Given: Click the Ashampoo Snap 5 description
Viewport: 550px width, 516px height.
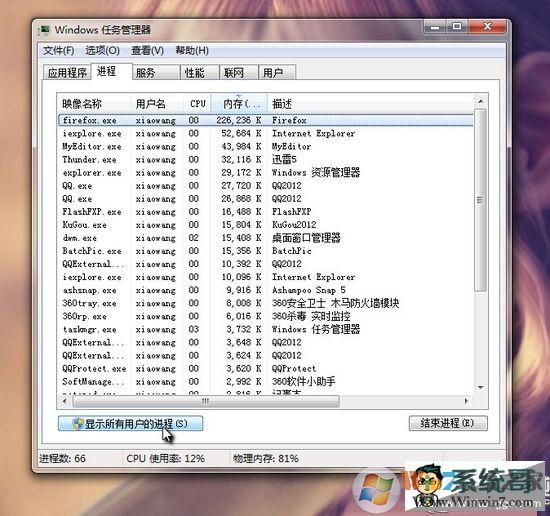Looking at the screenshot, I should coord(309,290).
